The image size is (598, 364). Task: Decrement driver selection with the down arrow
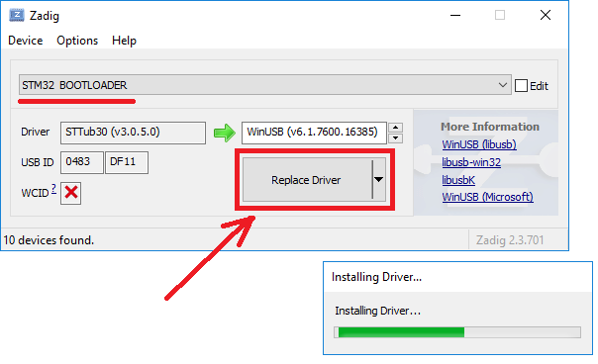395,137
